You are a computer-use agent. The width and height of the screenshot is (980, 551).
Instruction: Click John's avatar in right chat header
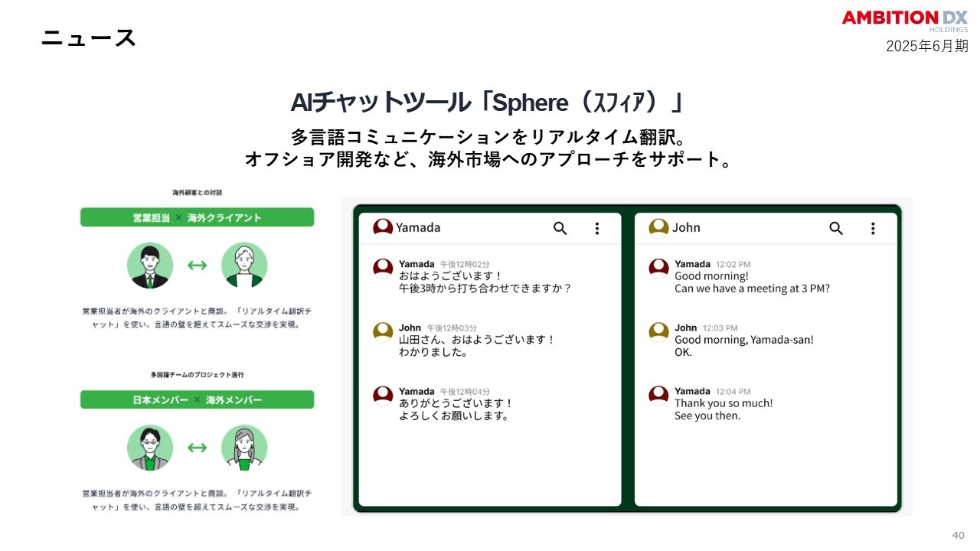(x=658, y=228)
